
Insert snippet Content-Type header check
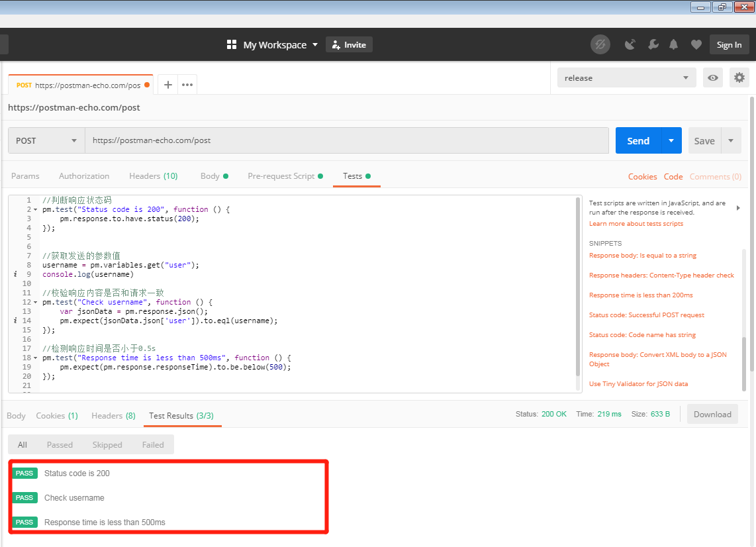tap(661, 275)
